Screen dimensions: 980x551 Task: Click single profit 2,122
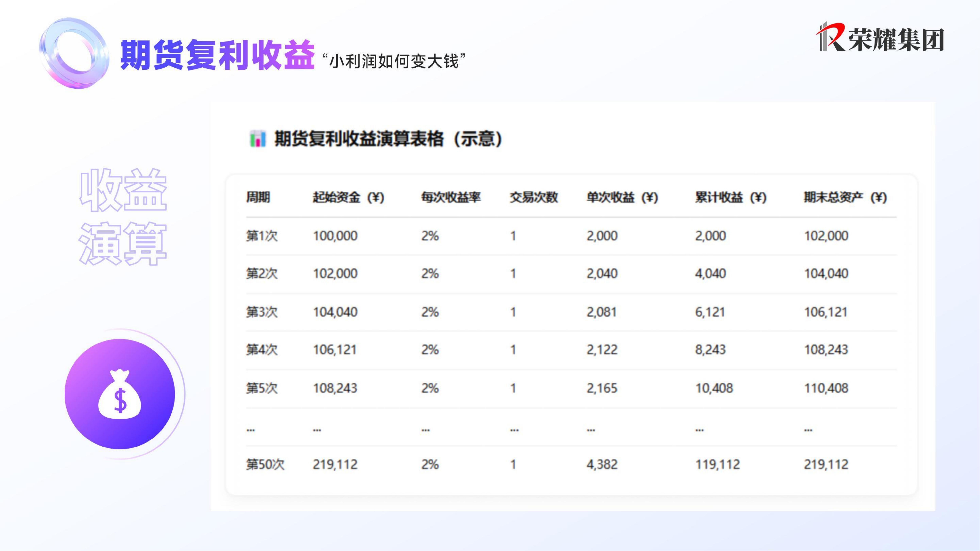[x=602, y=350]
